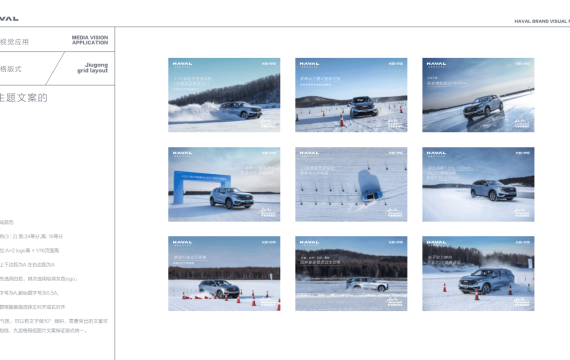Click the "MEDIA VISION APPLICATION" label

[x=90, y=40]
